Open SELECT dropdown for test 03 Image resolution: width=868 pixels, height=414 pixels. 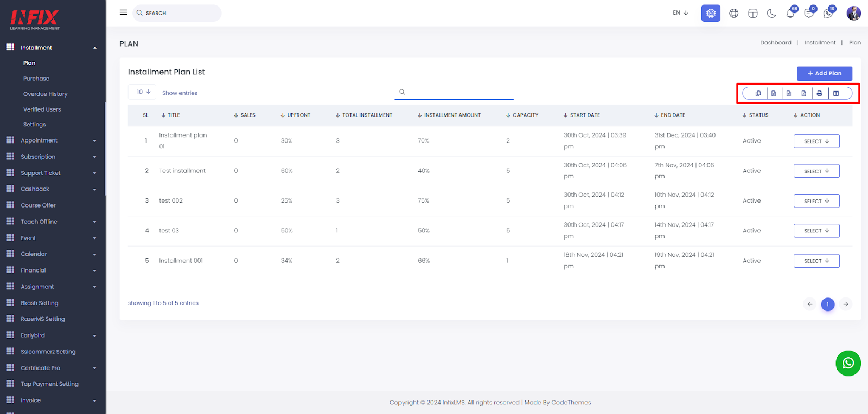pos(816,231)
